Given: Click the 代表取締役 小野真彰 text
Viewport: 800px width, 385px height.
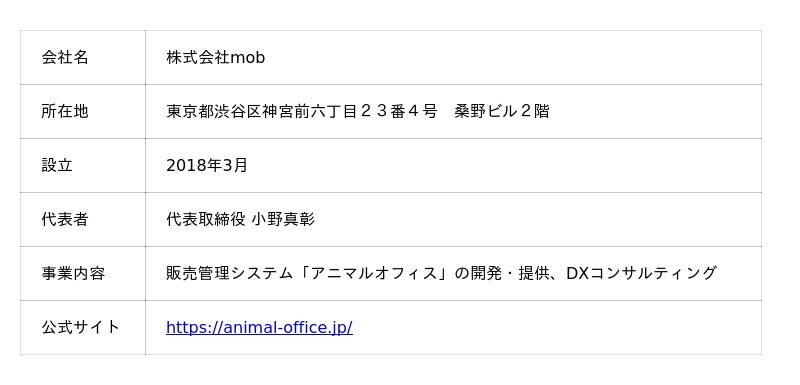Looking at the screenshot, I should pyautogui.click(x=240, y=220).
